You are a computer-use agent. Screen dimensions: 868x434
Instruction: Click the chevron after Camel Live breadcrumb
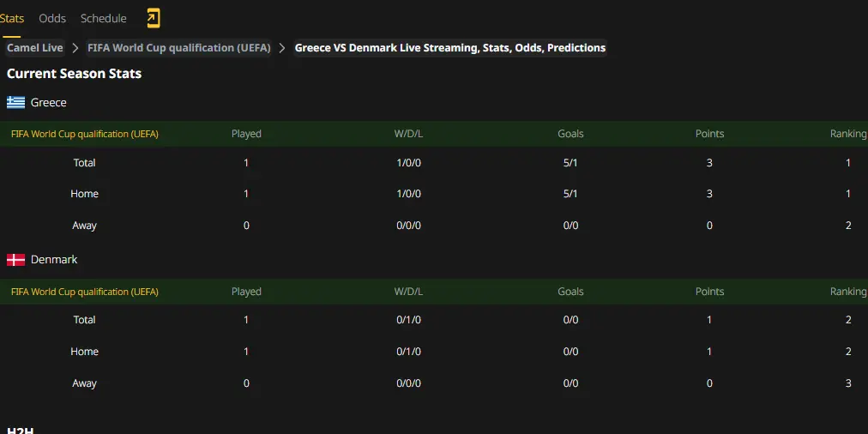pyautogui.click(x=75, y=48)
